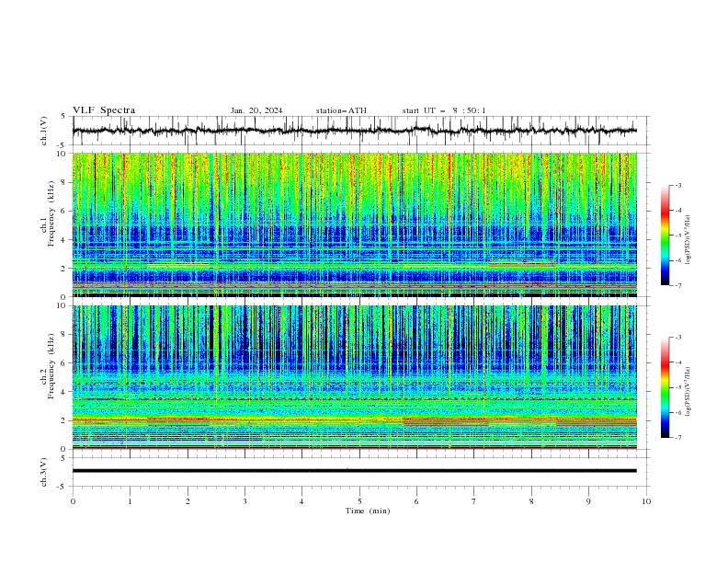Click the lower color scale bar for ch.2
The image size is (728, 563).
[x=665, y=387]
